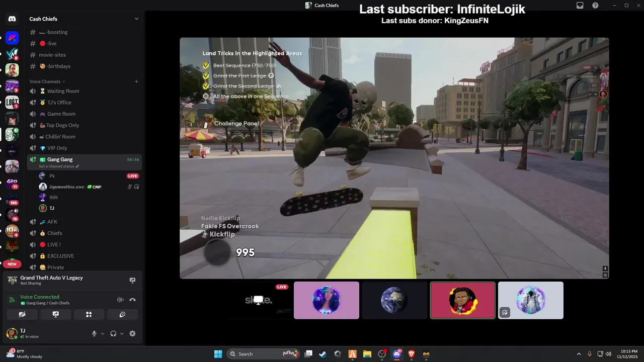This screenshot has height=362, width=644.
Task: Join the VIP Only voice channel
Action: [x=84, y=148]
